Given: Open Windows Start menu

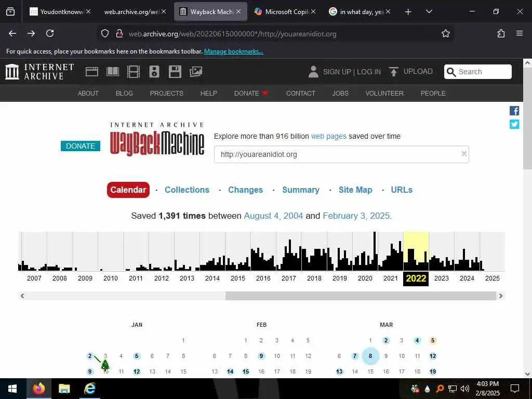Looking at the screenshot, I should pyautogui.click(x=12, y=389).
